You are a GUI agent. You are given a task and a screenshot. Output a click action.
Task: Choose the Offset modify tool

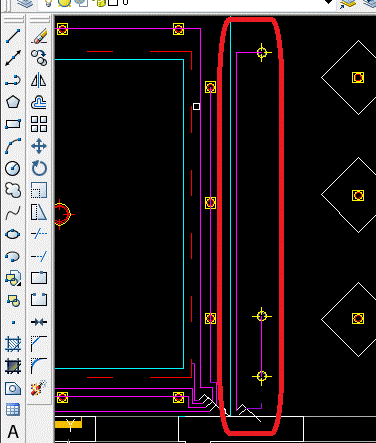click(x=39, y=102)
